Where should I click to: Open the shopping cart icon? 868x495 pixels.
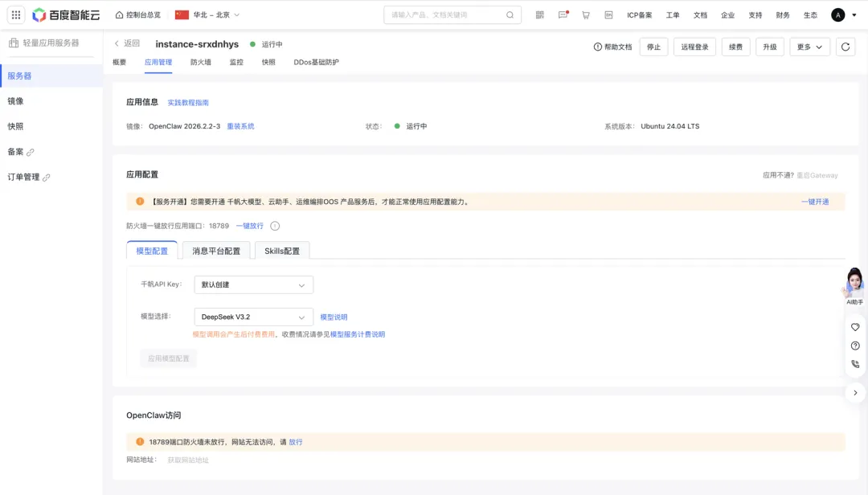coord(586,15)
